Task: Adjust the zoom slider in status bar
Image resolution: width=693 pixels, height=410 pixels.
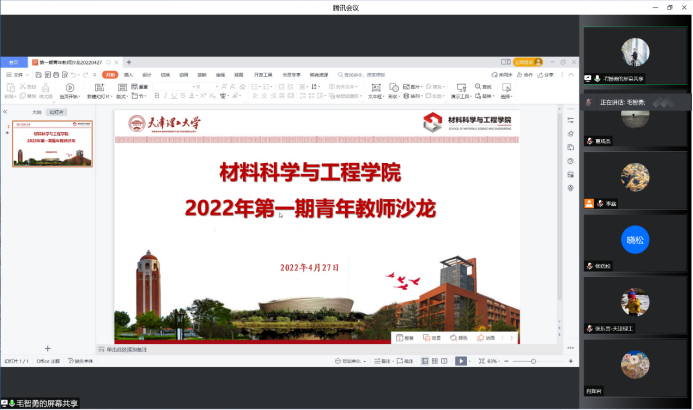Action: click(x=533, y=361)
